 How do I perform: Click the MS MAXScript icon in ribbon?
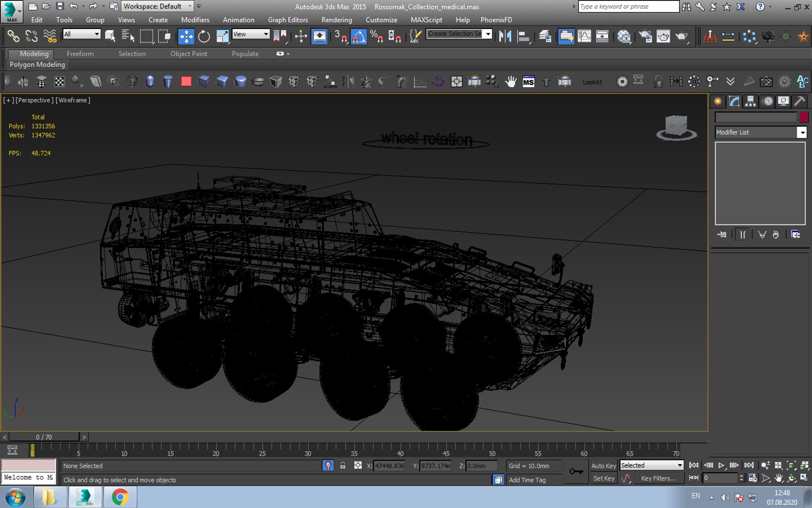(528, 82)
